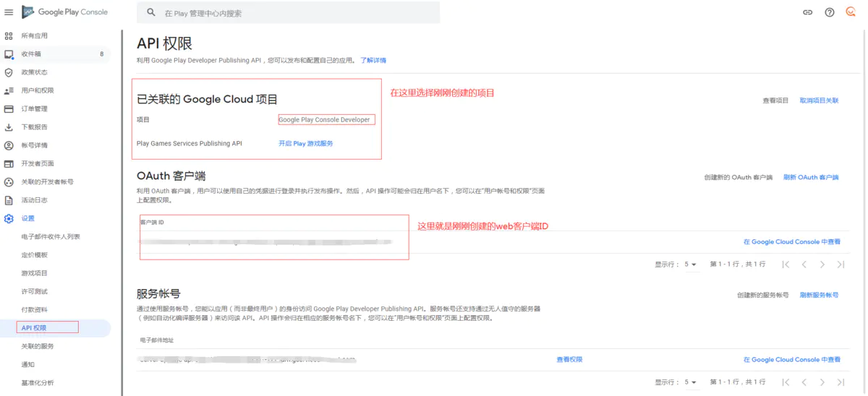
Task: Click the 收件箱 inbox icon
Action: [9, 54]
